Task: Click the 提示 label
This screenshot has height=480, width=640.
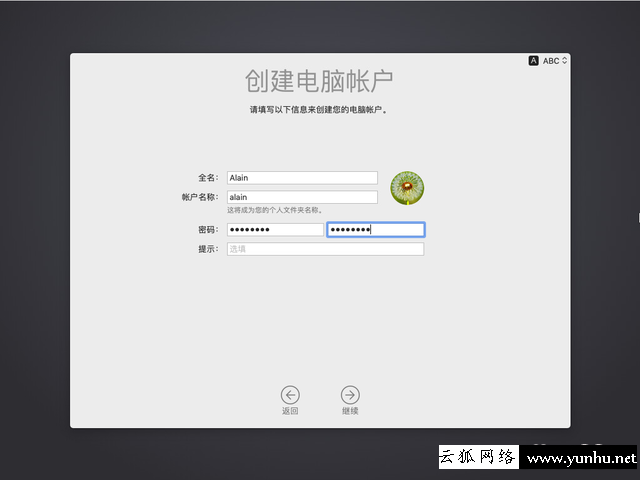Action: pos(208,249)
